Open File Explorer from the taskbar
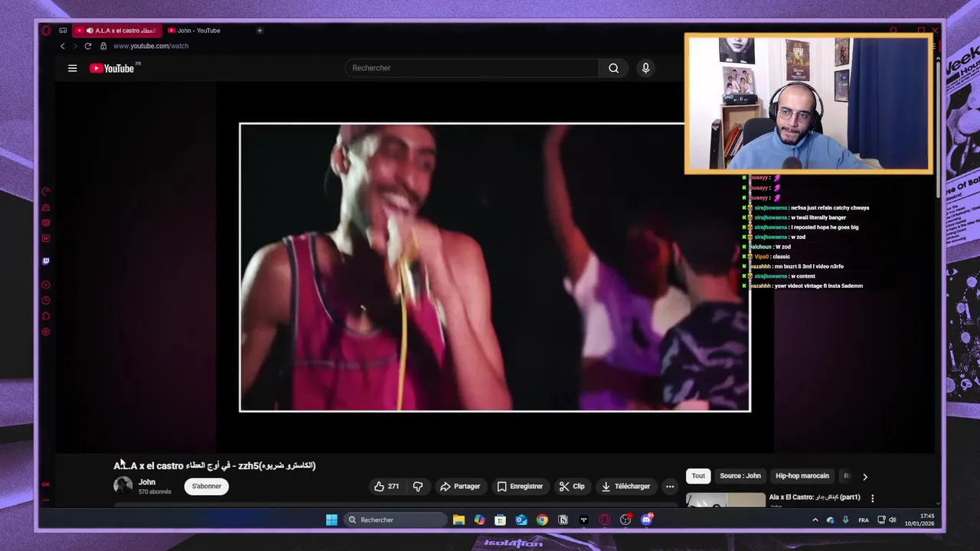 pos(459,520)
